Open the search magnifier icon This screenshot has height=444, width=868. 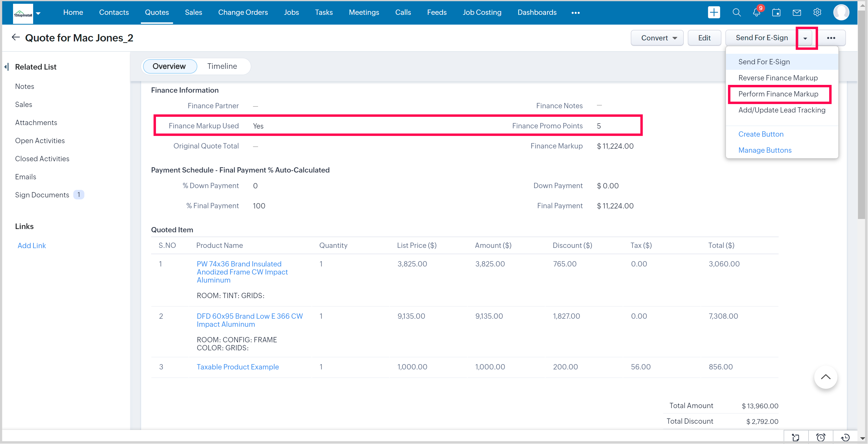click(x=736, y=13)
